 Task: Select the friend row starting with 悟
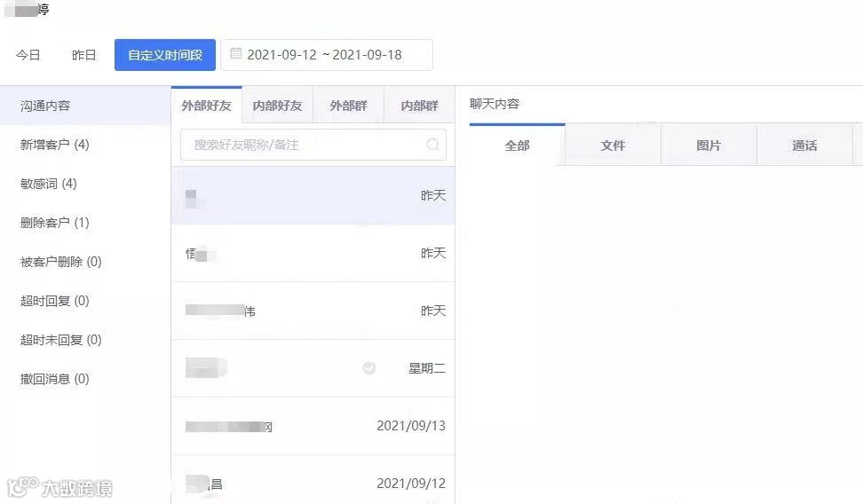(313, 253)
